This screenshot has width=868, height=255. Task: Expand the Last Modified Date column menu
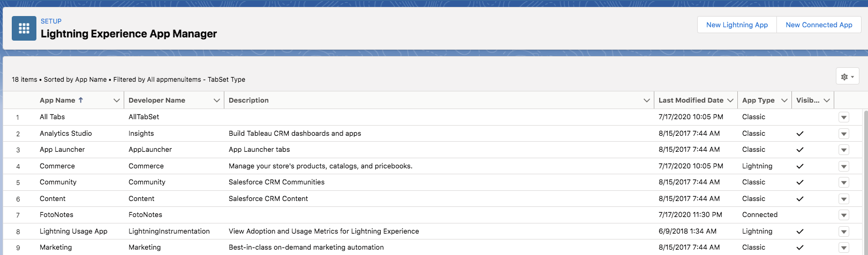coord(730,101)
